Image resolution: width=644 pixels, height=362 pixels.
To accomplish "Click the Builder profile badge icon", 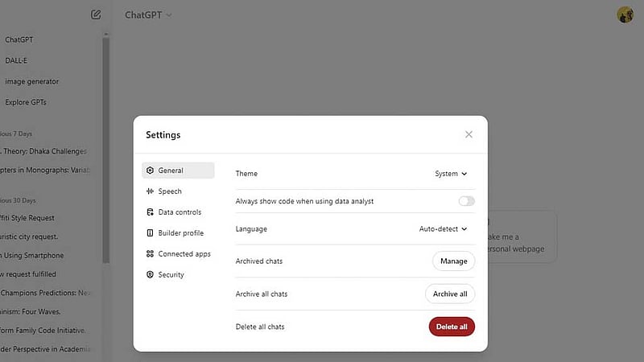I will pyautogui.click(x=150, y=233).
